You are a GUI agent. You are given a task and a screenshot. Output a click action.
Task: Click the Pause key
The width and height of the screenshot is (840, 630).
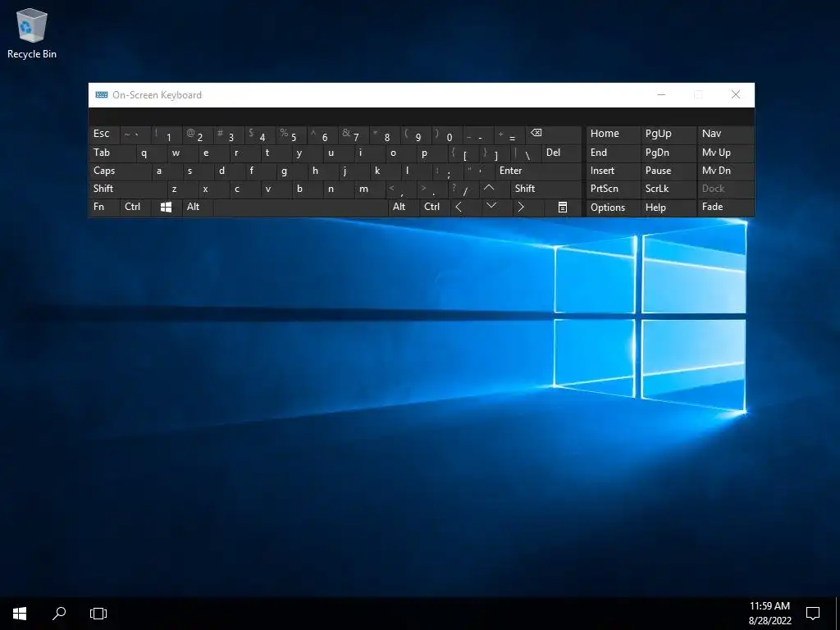668,171
